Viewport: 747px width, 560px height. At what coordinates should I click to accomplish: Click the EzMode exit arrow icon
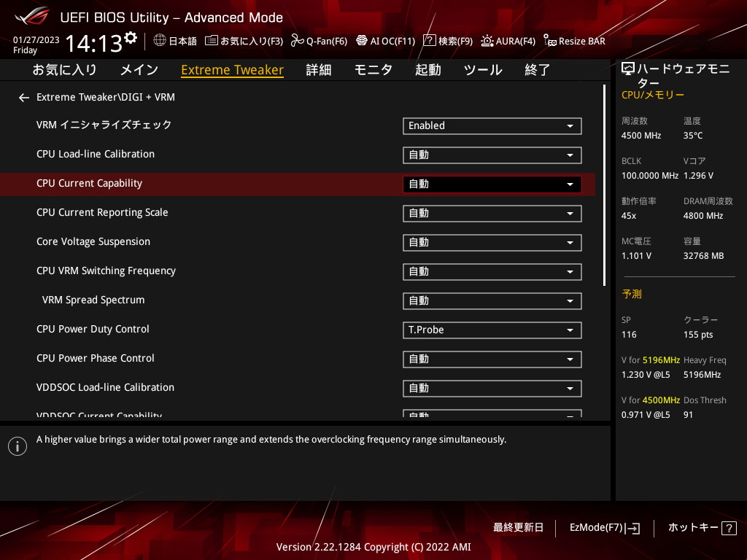(x=632, y=528)
